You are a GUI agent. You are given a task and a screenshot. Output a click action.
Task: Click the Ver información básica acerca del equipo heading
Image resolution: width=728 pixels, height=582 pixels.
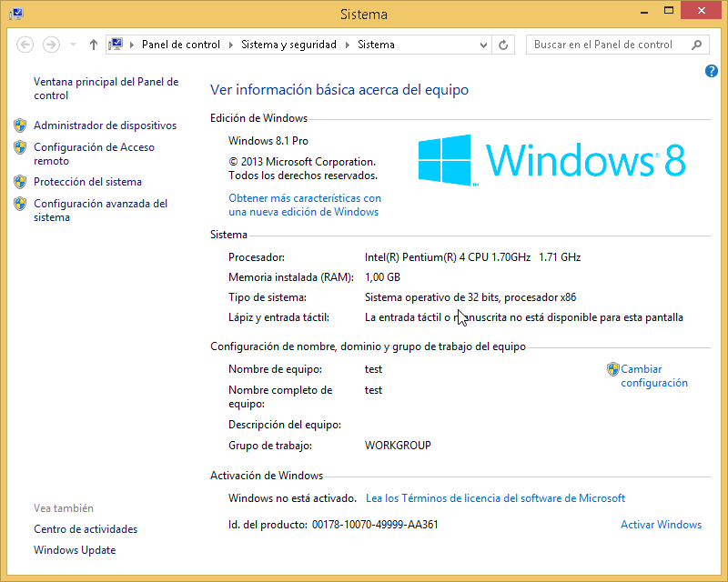339,90
